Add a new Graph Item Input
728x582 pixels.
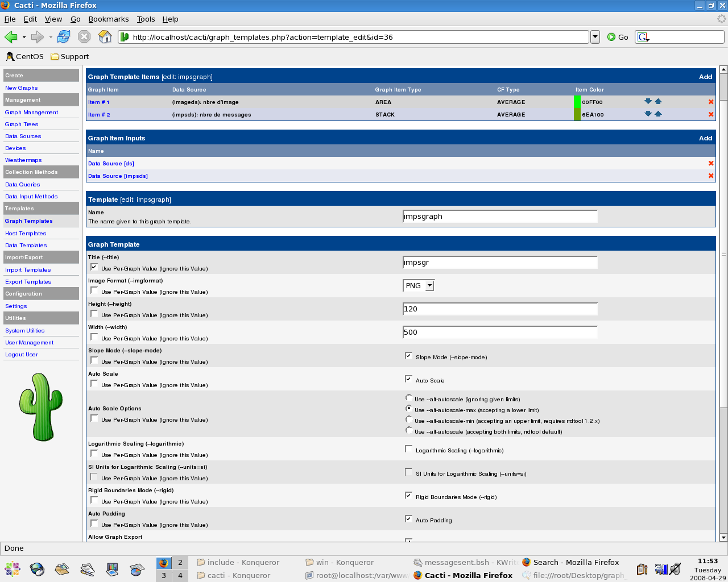pyautogui.click(x=705, y=138)
